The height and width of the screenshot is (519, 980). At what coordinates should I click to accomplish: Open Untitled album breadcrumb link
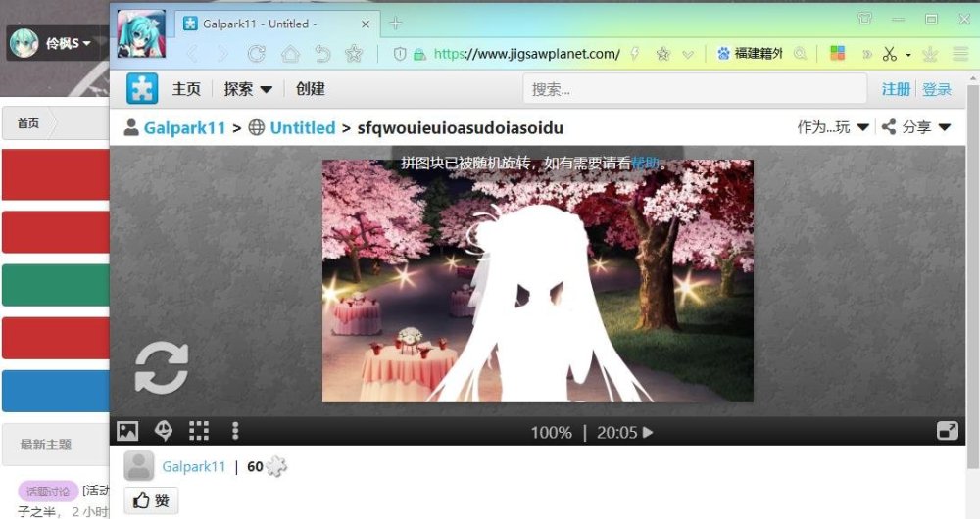(303, 128)
